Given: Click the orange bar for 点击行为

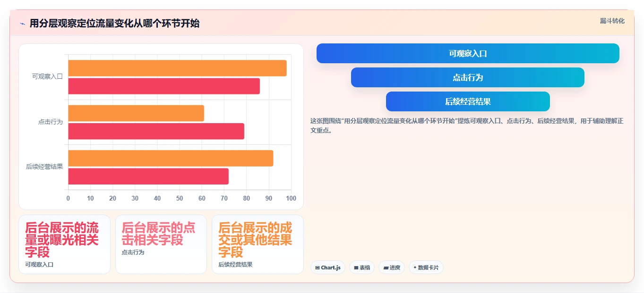Looking at the screenshot, I should click(x=136, y=113).
